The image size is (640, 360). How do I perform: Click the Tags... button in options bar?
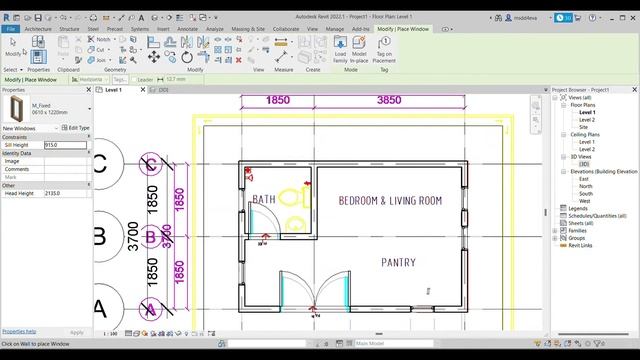(x=120, y=80)
